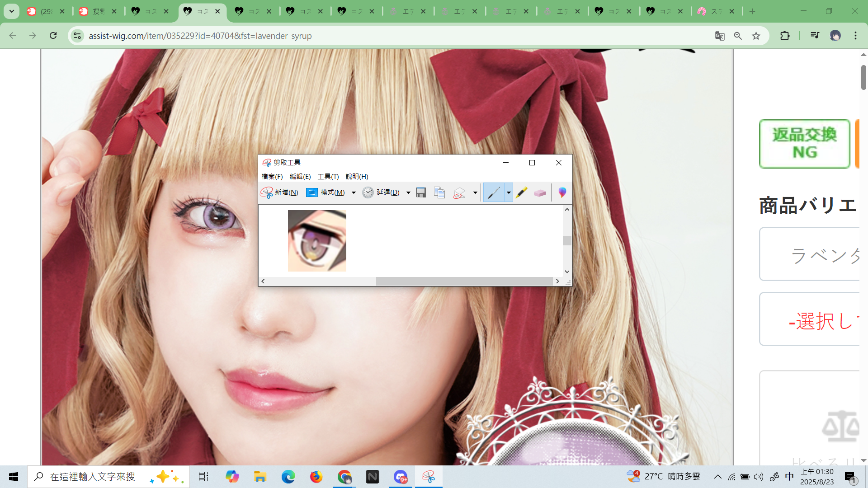Screen dimensions: 868x488
Task: Click the Snipping Tool horizontal scrollbar thumb
Action: click(x=464, y=281)
